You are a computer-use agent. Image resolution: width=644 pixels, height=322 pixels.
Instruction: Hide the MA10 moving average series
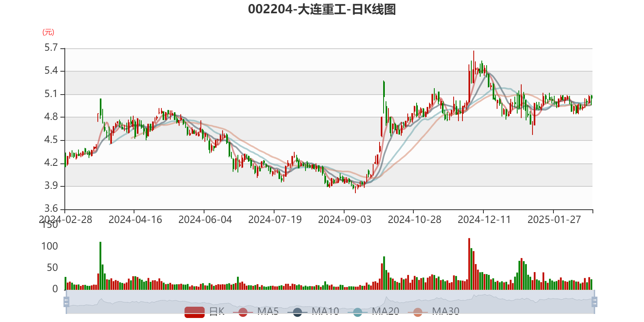[x=313, y=312]
